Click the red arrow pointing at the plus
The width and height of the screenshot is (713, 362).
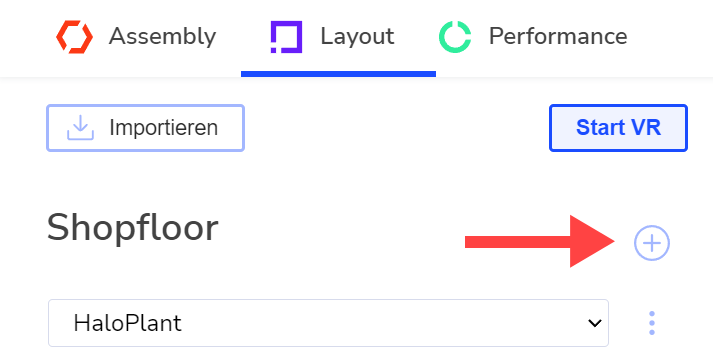point(540,241)
